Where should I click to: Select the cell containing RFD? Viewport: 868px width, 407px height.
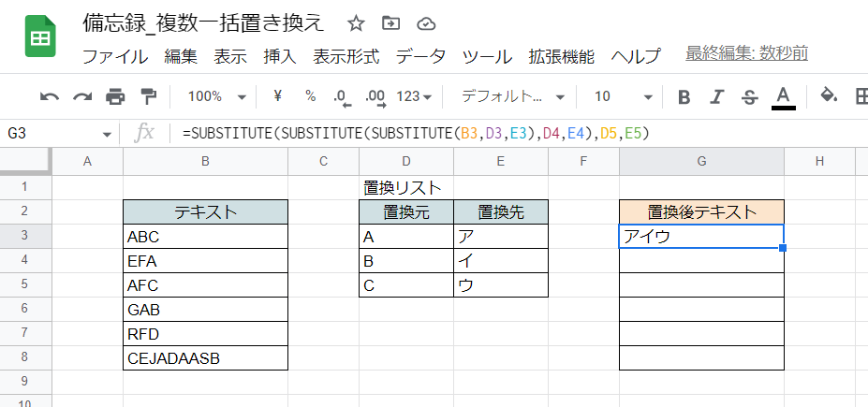click(205, 334)
